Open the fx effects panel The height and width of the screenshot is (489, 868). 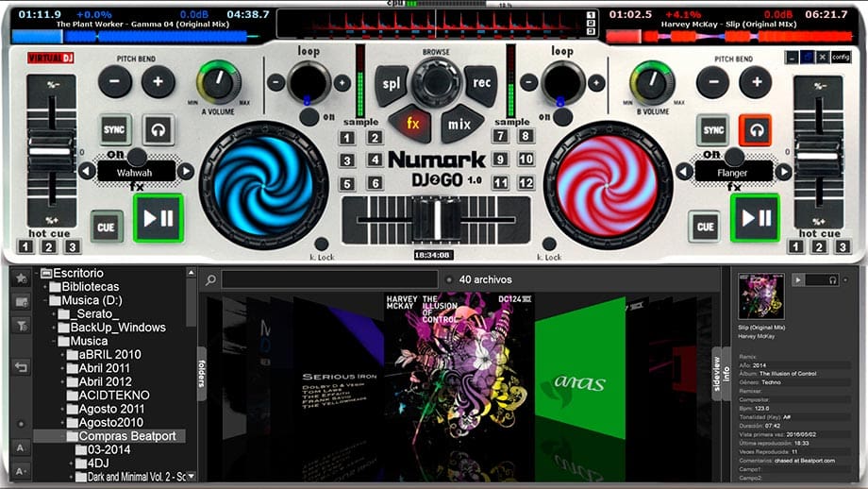[411, 124]
